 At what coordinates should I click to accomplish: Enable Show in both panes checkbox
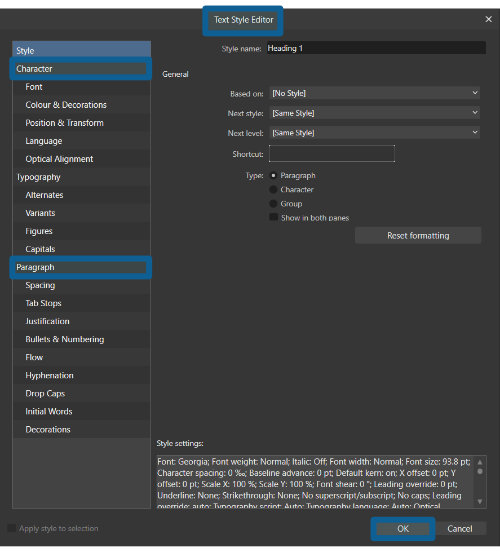(x=273, y=217)
